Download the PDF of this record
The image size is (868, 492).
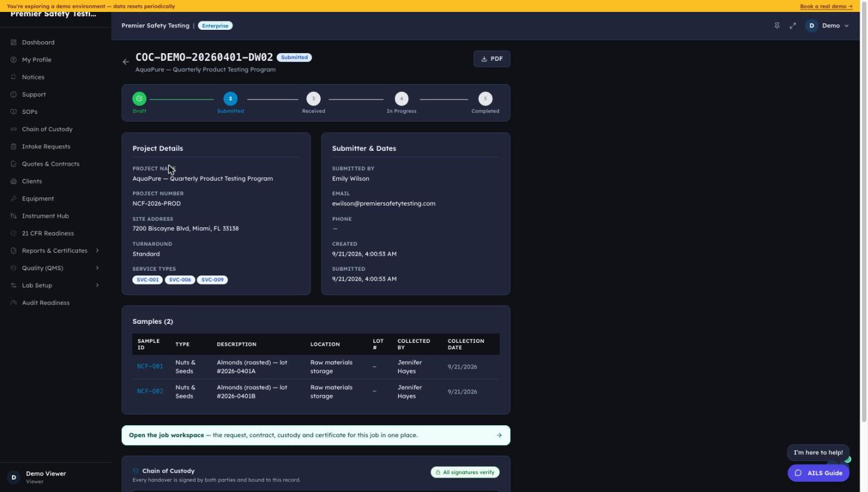point(492,58)
